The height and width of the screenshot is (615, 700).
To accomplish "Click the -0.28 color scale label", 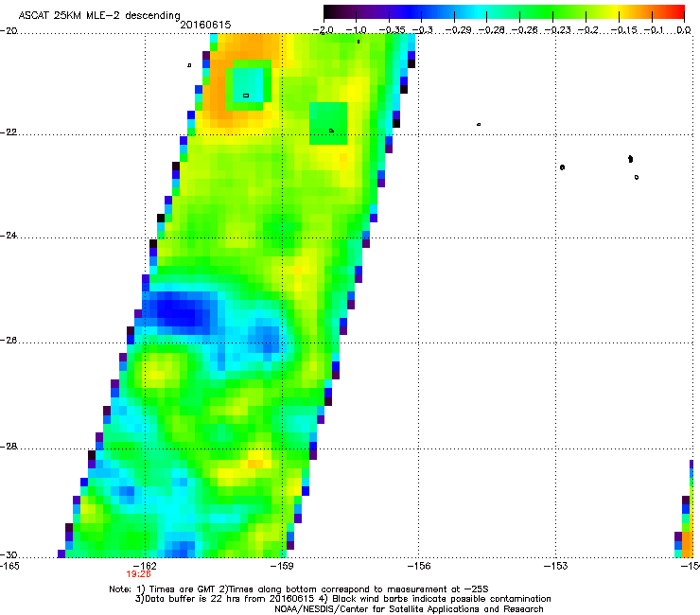I will pos(491,30).
